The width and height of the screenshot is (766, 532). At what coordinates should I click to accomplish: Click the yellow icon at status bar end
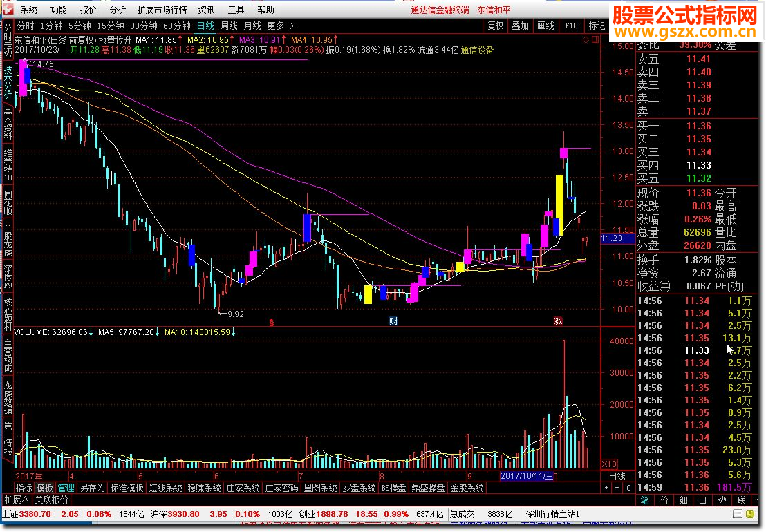[750, 514]
